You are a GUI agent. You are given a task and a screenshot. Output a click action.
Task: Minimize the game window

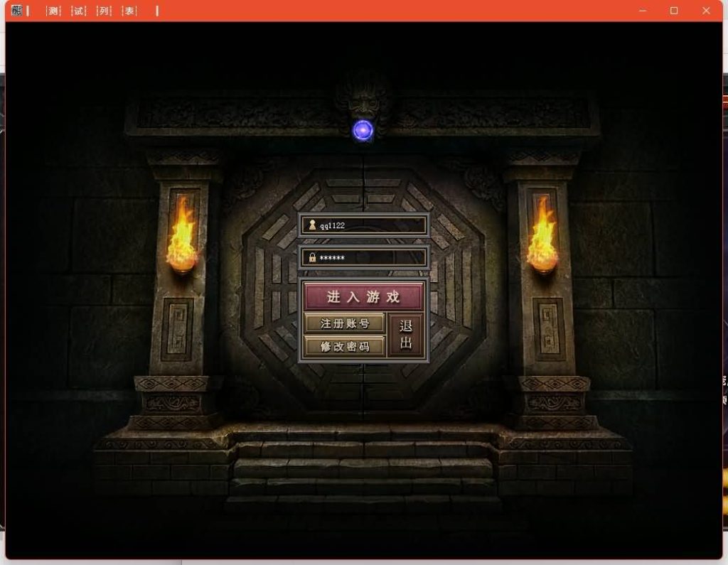click(x=643, y=11)
